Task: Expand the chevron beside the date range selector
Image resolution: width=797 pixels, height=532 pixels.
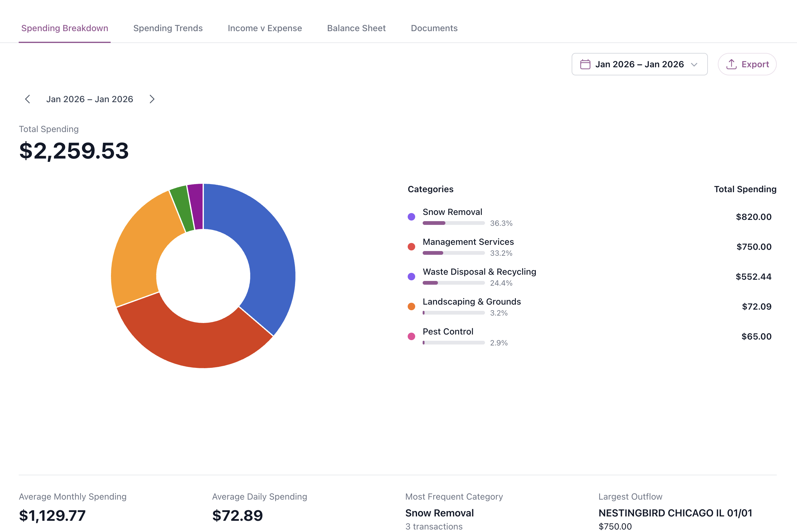Action: (694, 64)
